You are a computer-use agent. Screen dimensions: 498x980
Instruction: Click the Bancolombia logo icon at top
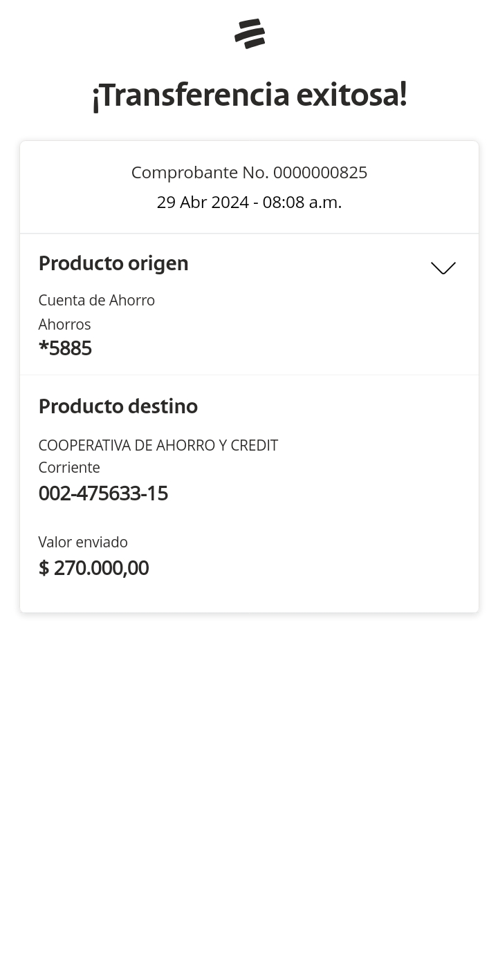pos(250,34)
